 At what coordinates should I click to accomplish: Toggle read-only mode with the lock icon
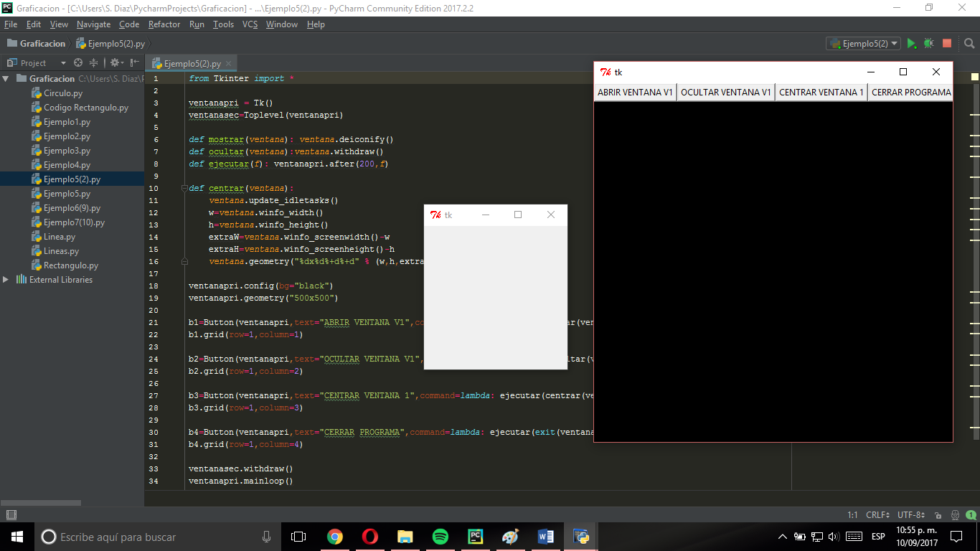click(x=938, y=514)
